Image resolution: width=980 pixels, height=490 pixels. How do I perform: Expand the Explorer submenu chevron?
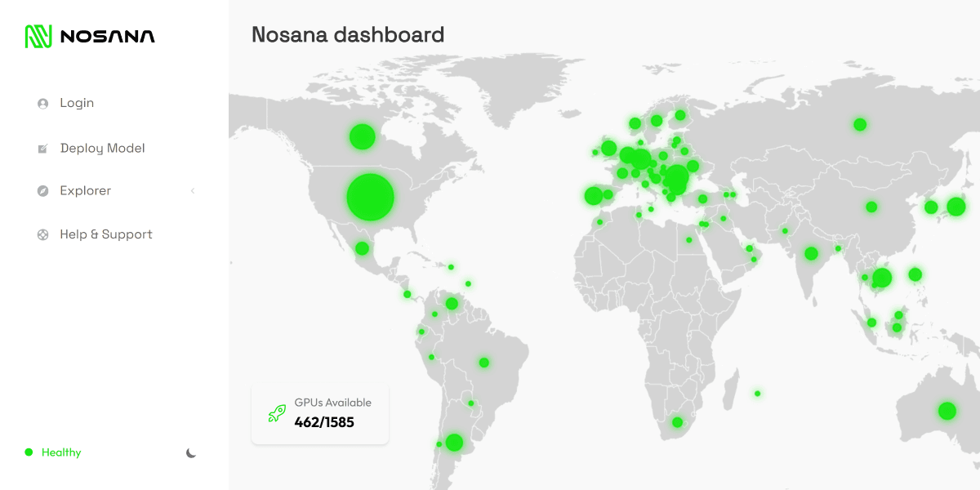coord(193,191)
